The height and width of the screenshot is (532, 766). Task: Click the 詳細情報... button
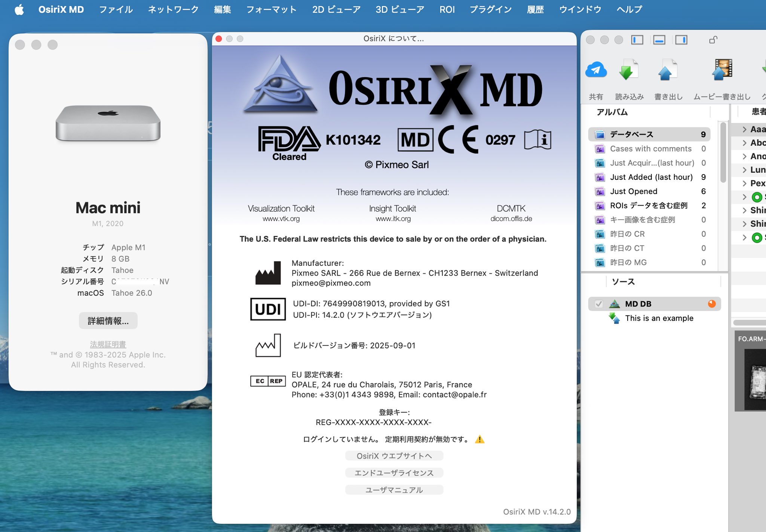(108, 321)
